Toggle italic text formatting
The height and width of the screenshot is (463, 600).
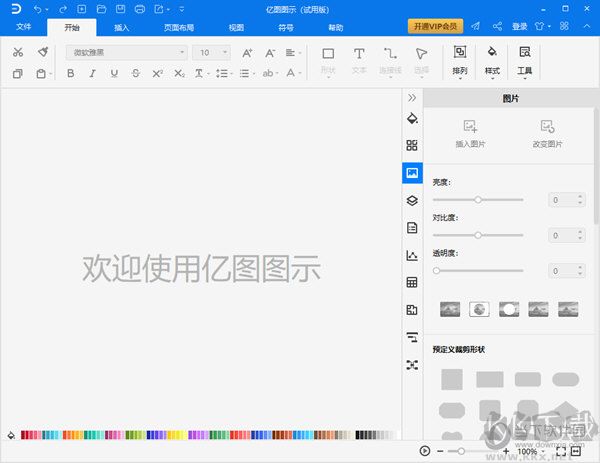92,73
